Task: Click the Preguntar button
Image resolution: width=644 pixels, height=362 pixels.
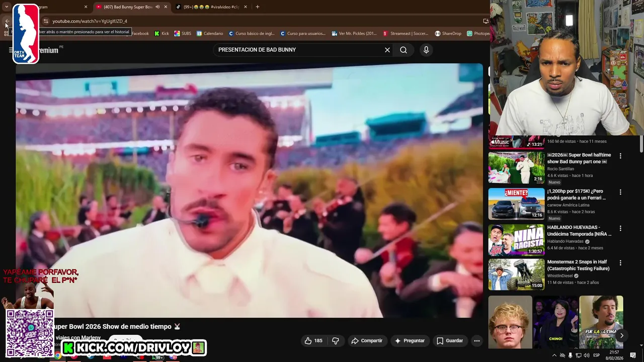Action: pyautogui.click(x=410, y=340)
